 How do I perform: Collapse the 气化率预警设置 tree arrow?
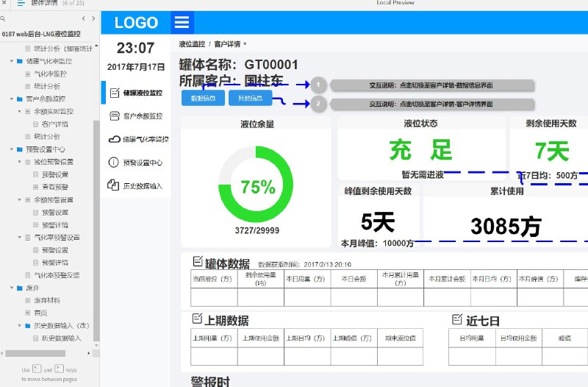tap(20, 237)
